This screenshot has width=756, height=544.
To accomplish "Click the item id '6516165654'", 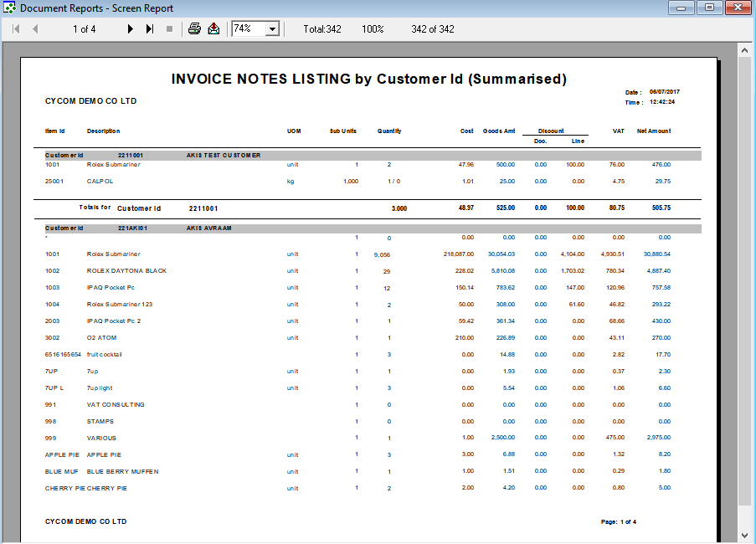I will point(63,355).
